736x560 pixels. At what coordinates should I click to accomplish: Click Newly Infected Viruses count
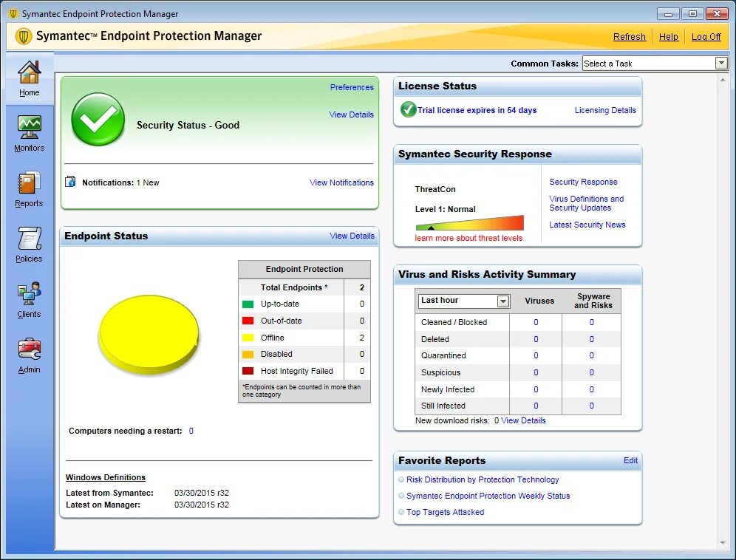pyautogui.click(x=536, y=389)
